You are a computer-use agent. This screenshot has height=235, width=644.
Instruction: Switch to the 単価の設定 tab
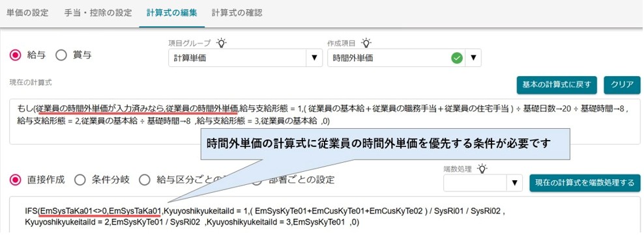click(27, 13)
